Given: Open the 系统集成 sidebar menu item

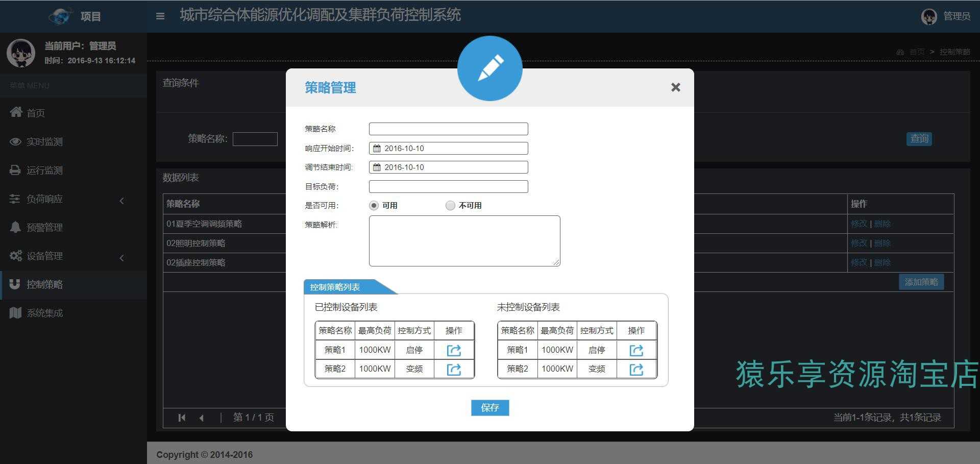Looking at the screenshot, I should click(x=73, y=313).
